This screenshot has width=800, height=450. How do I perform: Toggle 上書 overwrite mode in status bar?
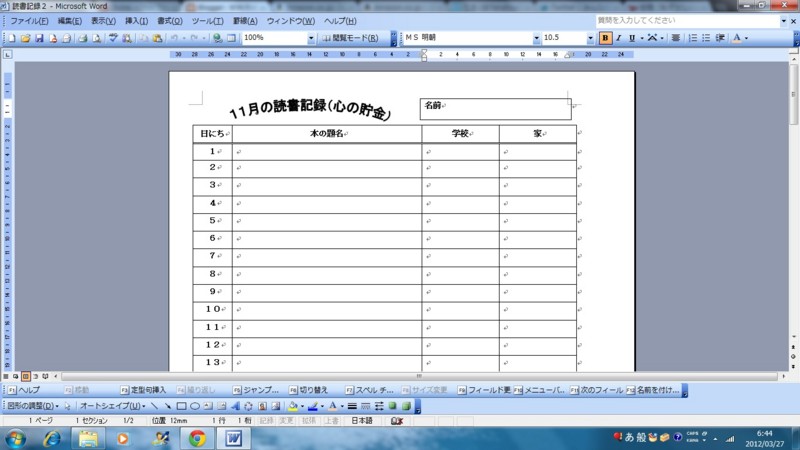point(331,421)
